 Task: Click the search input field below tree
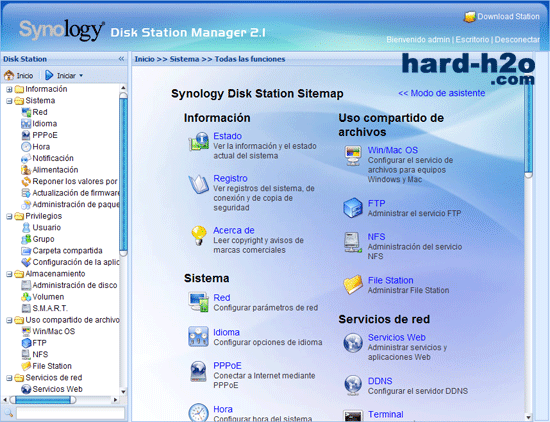click(70, 413)
